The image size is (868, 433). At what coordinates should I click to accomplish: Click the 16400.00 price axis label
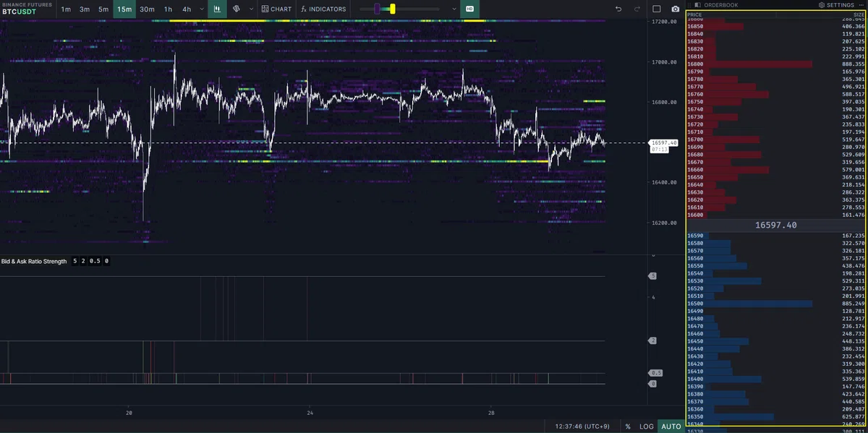664,183
